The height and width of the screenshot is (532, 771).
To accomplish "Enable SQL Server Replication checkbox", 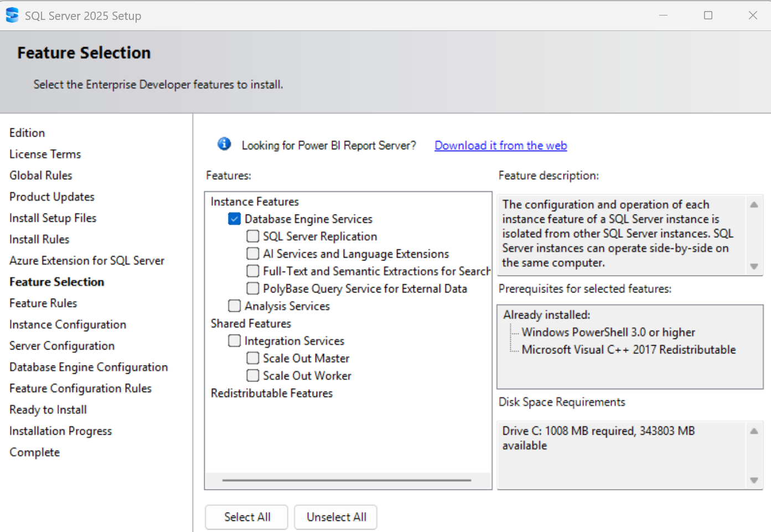I will (x=253, y=236).
